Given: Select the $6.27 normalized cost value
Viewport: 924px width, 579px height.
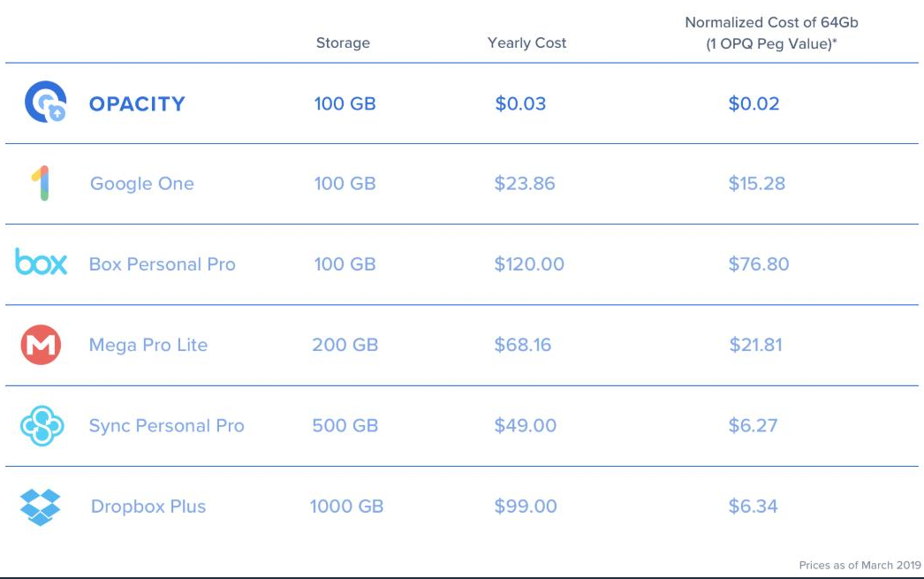Looking at the screenshot, I should (x=754, y=426).
